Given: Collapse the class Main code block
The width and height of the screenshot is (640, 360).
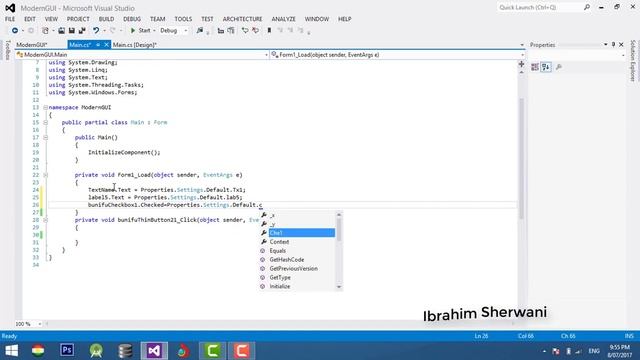Looking at the screenshot, I should pos(46,122).
